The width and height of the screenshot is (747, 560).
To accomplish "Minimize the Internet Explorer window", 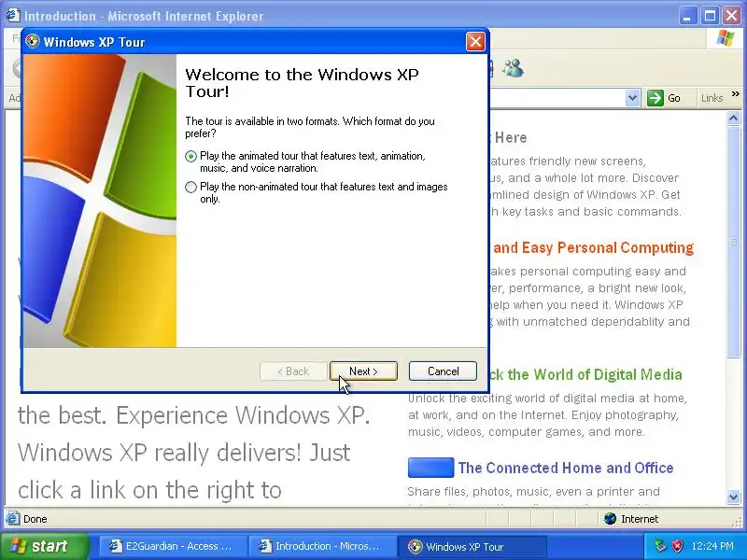I will coord(687,16).
